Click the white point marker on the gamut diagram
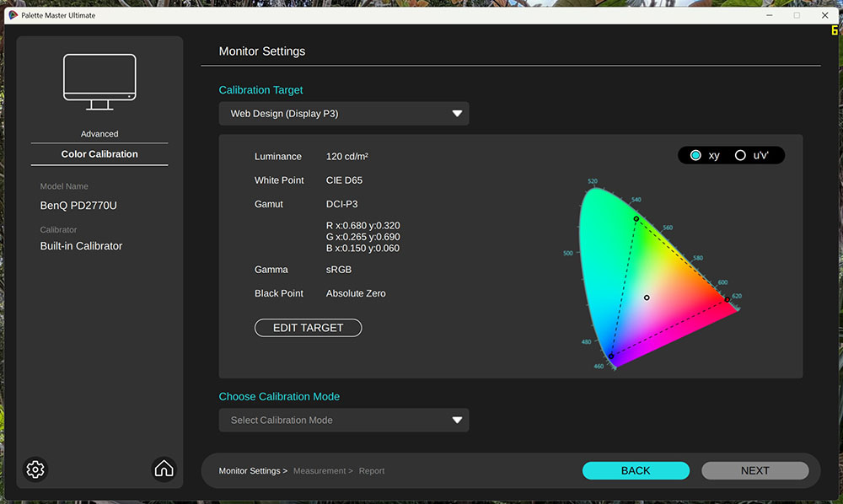Viewport: 843px width, 504px height. [647, 297]
